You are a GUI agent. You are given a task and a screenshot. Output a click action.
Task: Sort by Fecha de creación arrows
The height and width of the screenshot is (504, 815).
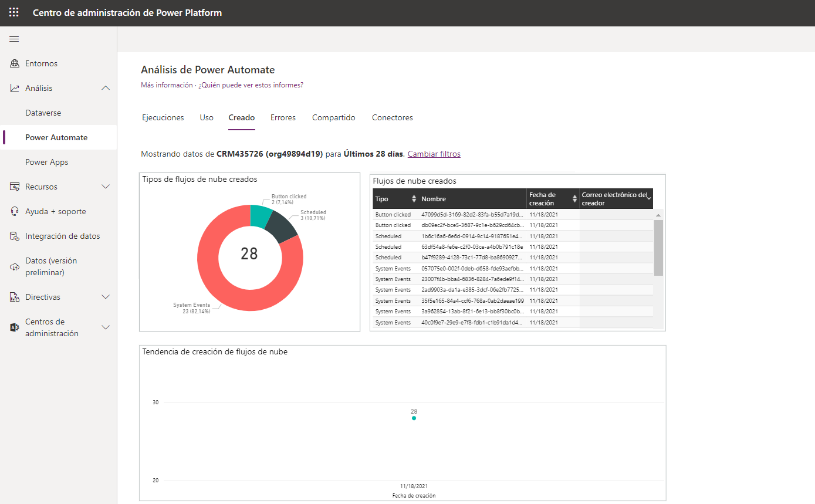coord(574,199)
